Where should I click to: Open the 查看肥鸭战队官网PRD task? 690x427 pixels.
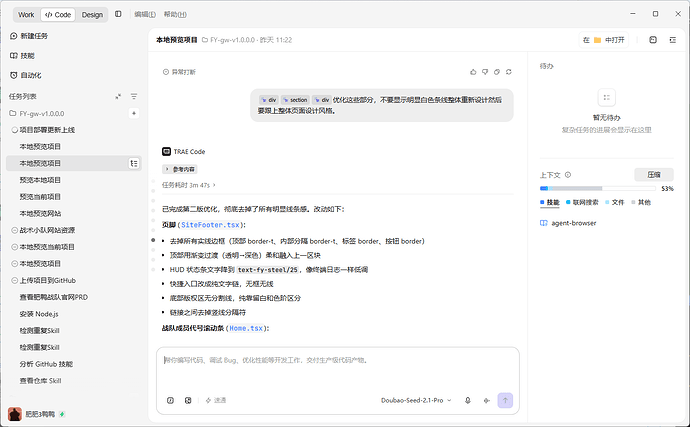point(54,297)
